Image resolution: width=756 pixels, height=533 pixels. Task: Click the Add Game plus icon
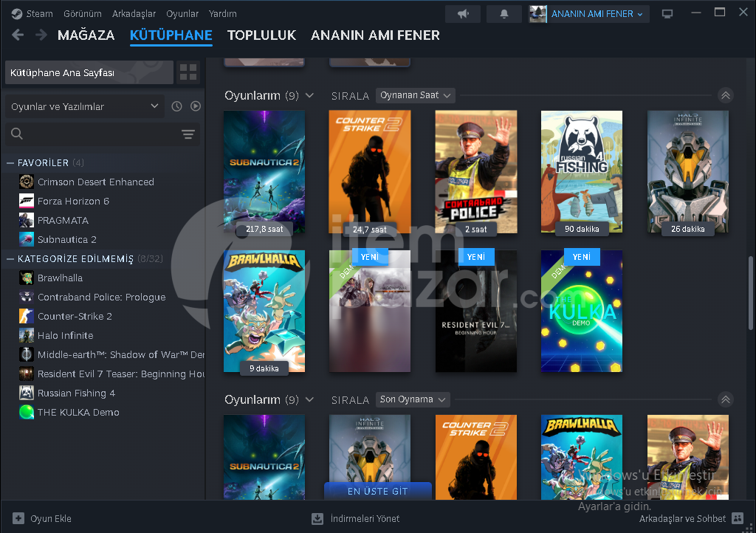click(18, 518)
